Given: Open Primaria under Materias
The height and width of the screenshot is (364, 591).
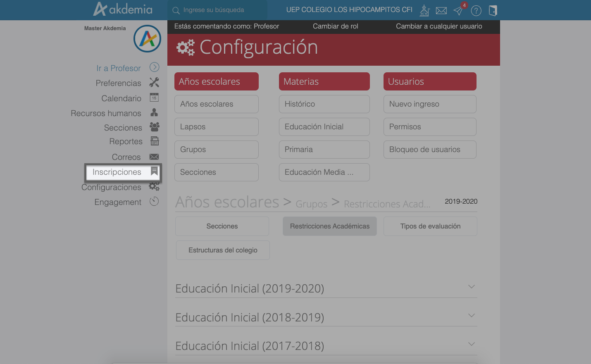Looking at the screenshot, I should tap(324, 150).
